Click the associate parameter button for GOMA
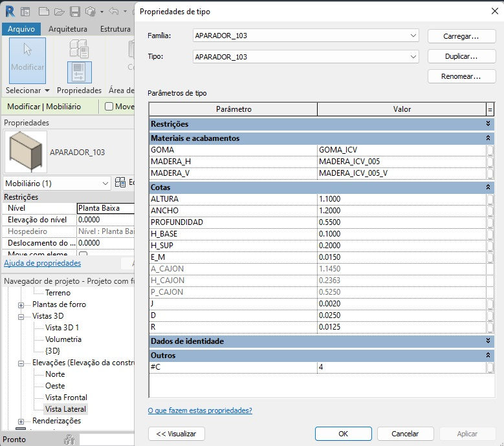The height and width of the screenshot is (446, 504). click(x=490, y=150)
